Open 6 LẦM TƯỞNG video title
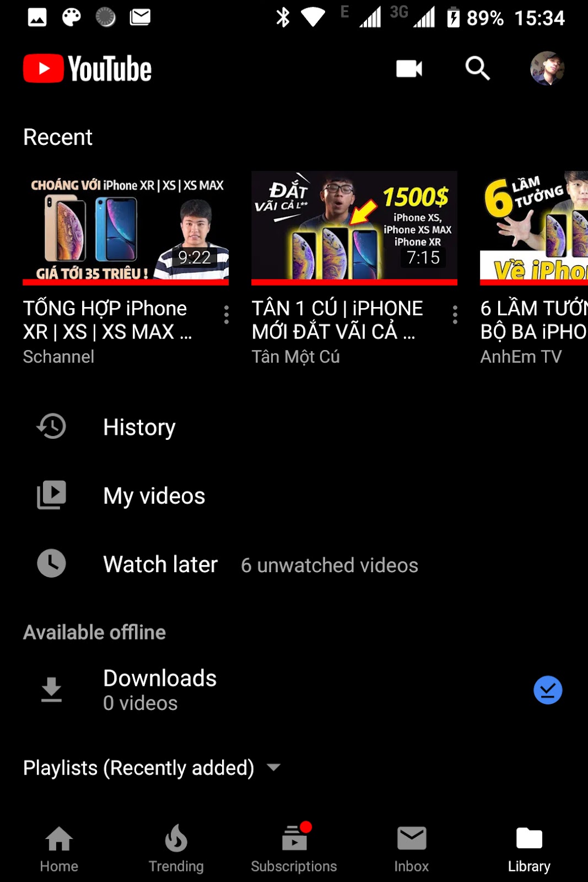Viewport: 588px width, 882px height. click(534, 320)
